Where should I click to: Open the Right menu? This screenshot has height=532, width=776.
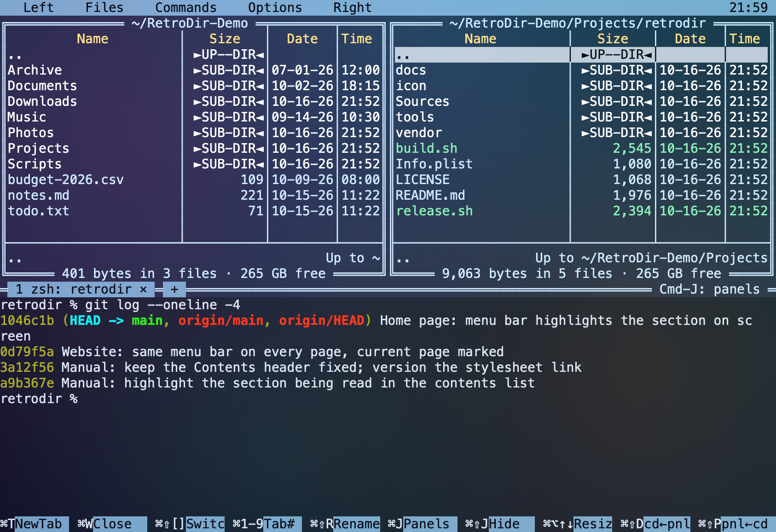353,7
